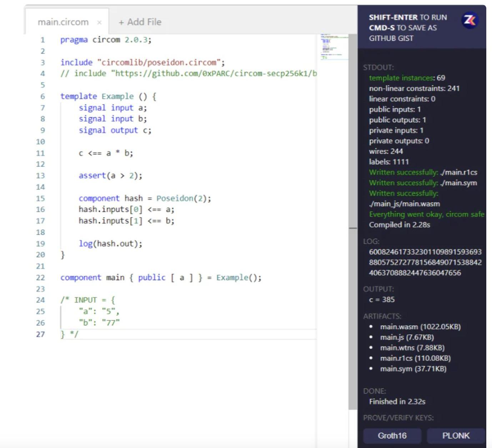The height and width of the screenshot is (448, 492).
Task: Close the main.circom tab
Action: (99, 23)
